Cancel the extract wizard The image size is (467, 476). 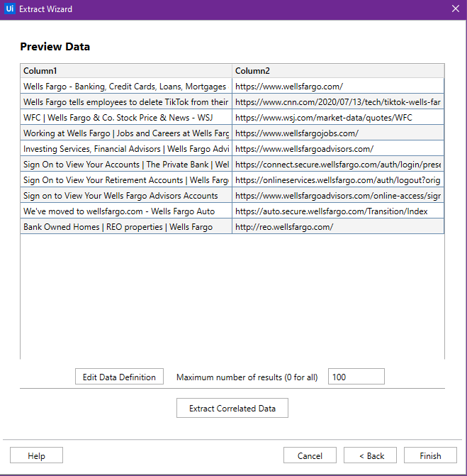click(x=310, y=455)
